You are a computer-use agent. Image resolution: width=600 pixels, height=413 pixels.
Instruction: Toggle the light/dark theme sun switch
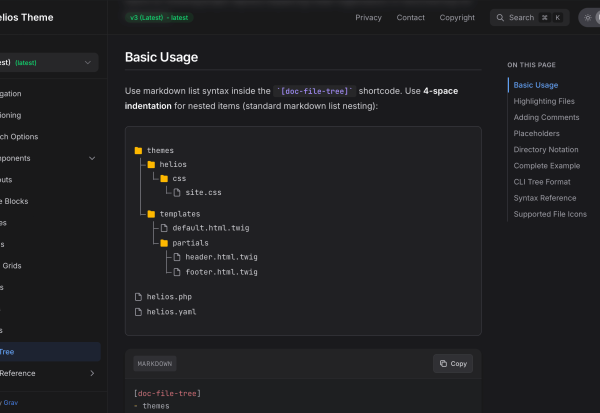[x=589, y=18]
